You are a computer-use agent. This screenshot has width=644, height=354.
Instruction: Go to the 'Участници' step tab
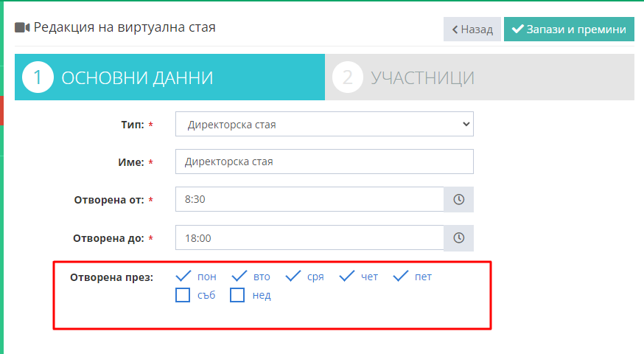coord(480,77)
